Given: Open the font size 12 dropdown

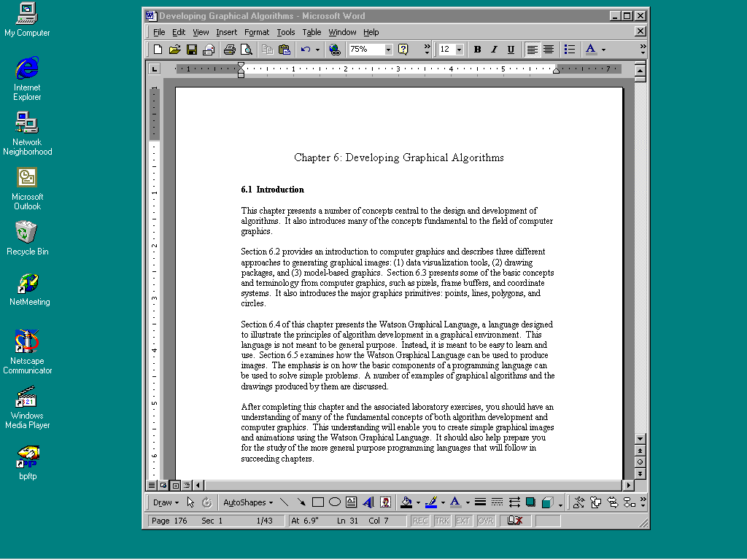Looking at the screenshot, I should [460, 50].
